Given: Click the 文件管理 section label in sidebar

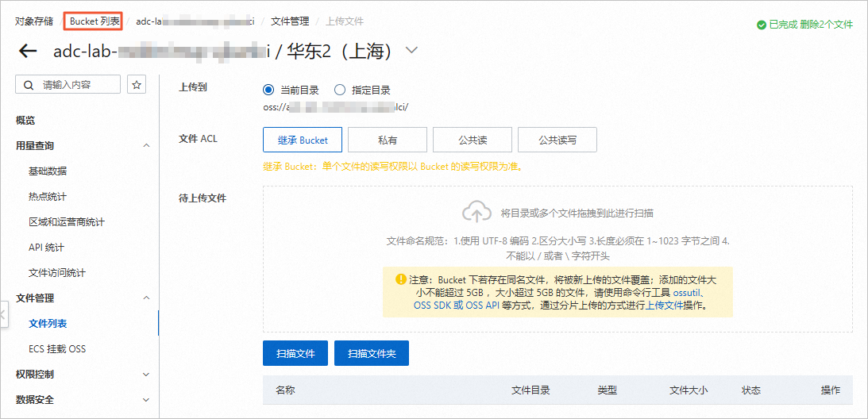Looking at the screenshot, I should click(x=35, y=298).
